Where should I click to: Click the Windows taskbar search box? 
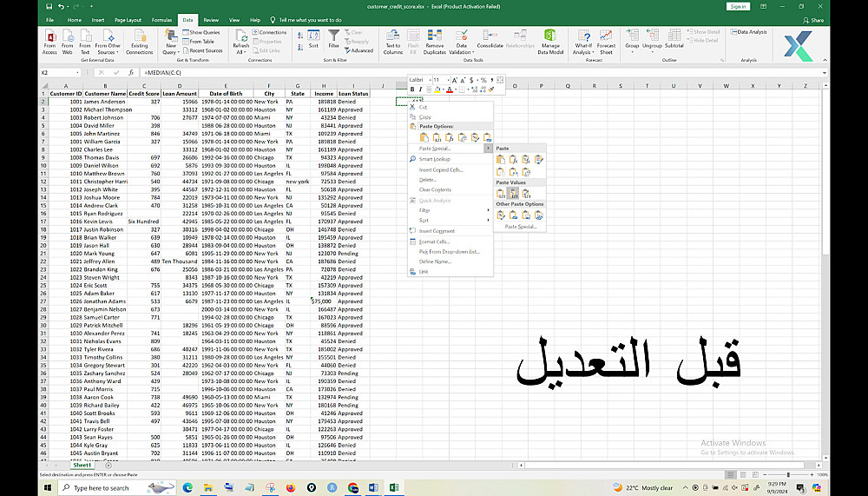pyautogui.click(x=118, y=487)
